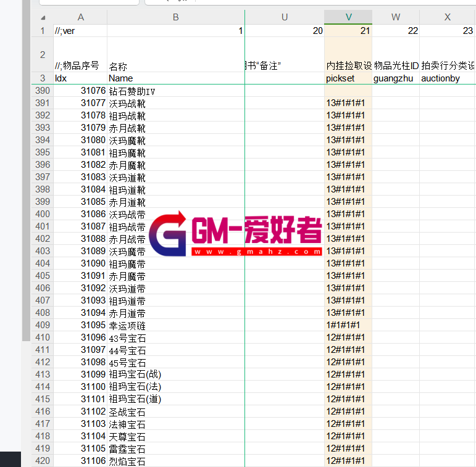The height and width of the screenshot is (467, 476).
Task: Click the '赤月魔带' name cell
Action: [x=176, y=276]
